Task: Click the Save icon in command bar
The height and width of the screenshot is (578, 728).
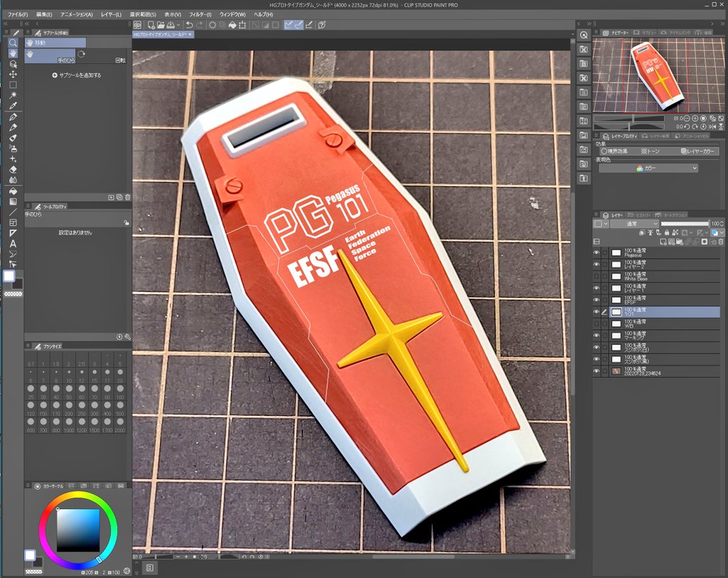Action: (x=171, y=25)
